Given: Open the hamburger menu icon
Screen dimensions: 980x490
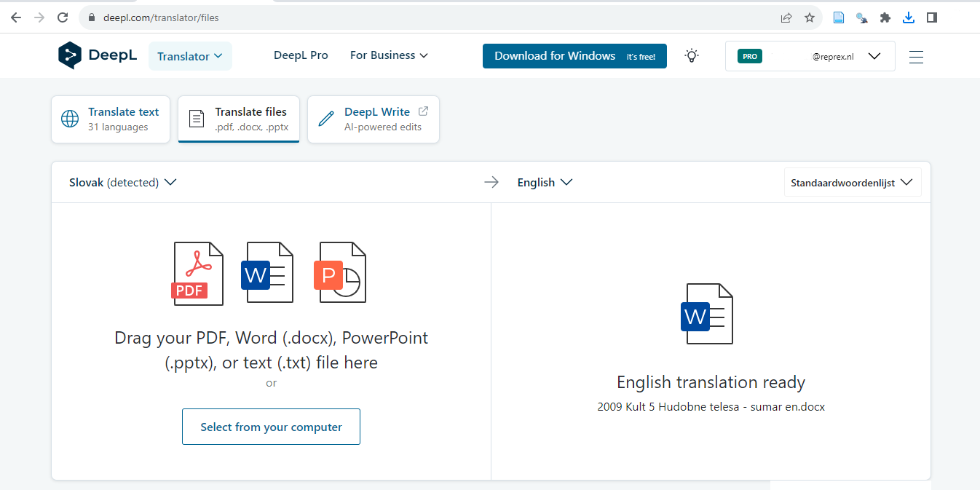Looking at the screenshot, I should pyautogui.click(x=916, y=56).
